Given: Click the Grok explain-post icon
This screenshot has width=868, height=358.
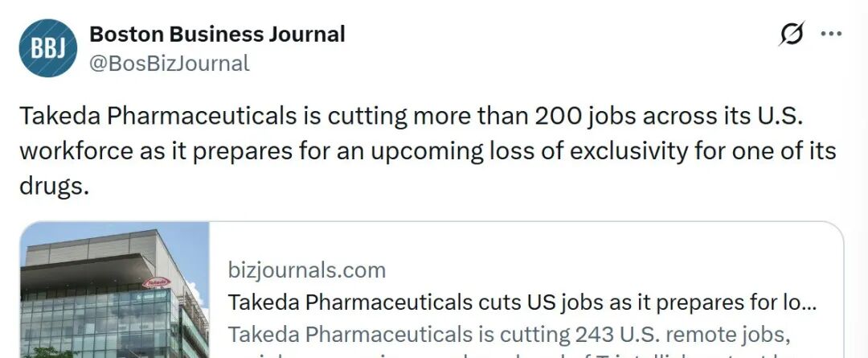Looking at the screenshot, I should coord(792,35).
